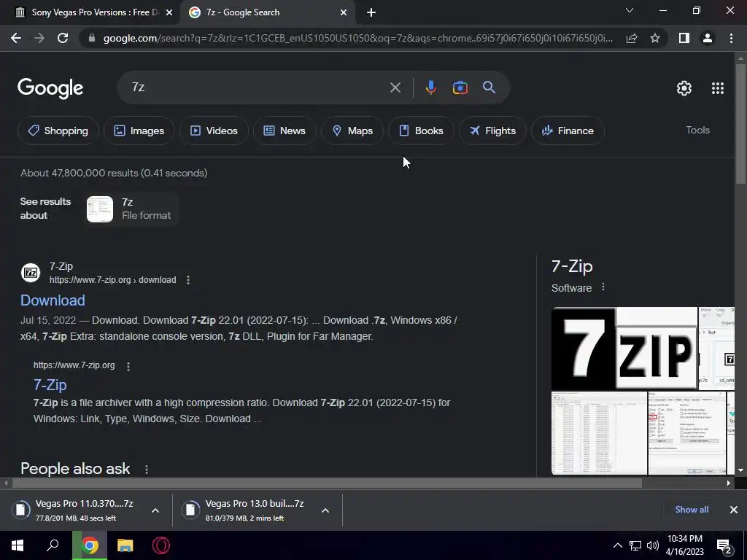Open Opera browser from the taskbar
747x560 pixels.
[161, 545]
